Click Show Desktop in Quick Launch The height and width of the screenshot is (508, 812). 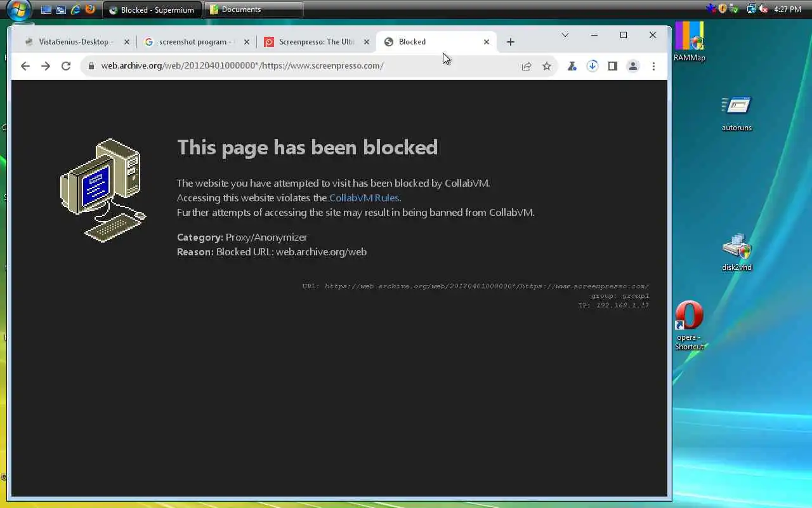click(x=46, y=10)
